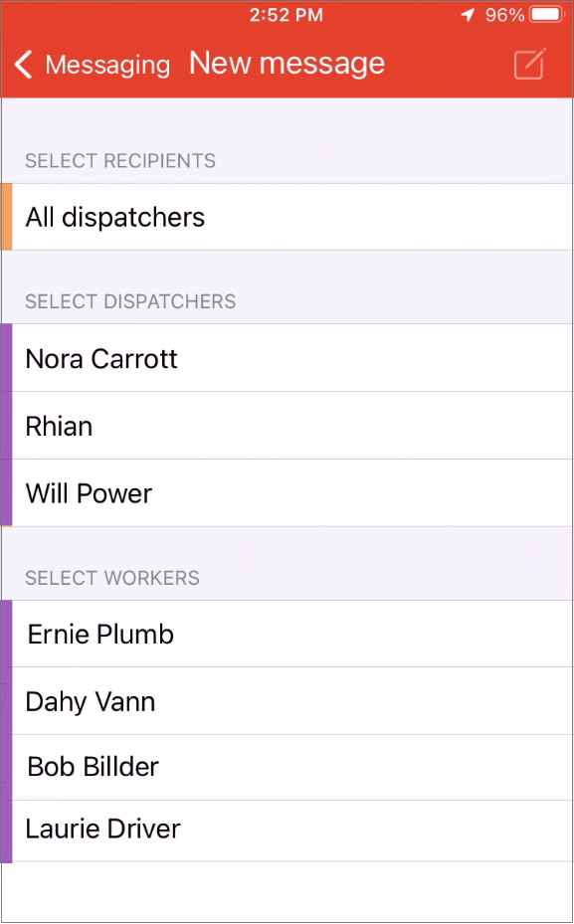Tap the purple marker beside Laurie Driver
Image resolution: width=574 pixels, height=924 pixels.
point(6,832)
